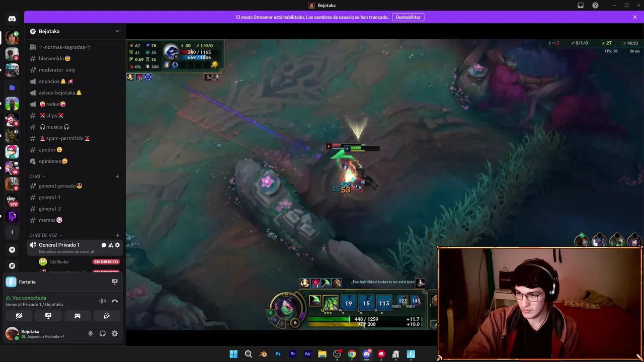Launch Photoshop from taskbar
Screen dimensions: 644x362
pyautogui.click(x=278, y=354)
